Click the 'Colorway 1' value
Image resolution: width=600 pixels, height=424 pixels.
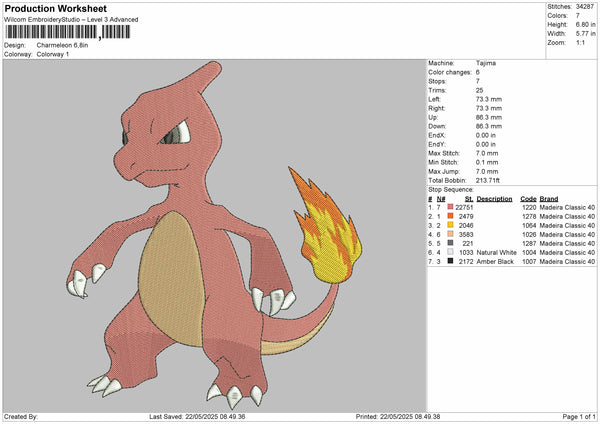(x=53, y=54)
